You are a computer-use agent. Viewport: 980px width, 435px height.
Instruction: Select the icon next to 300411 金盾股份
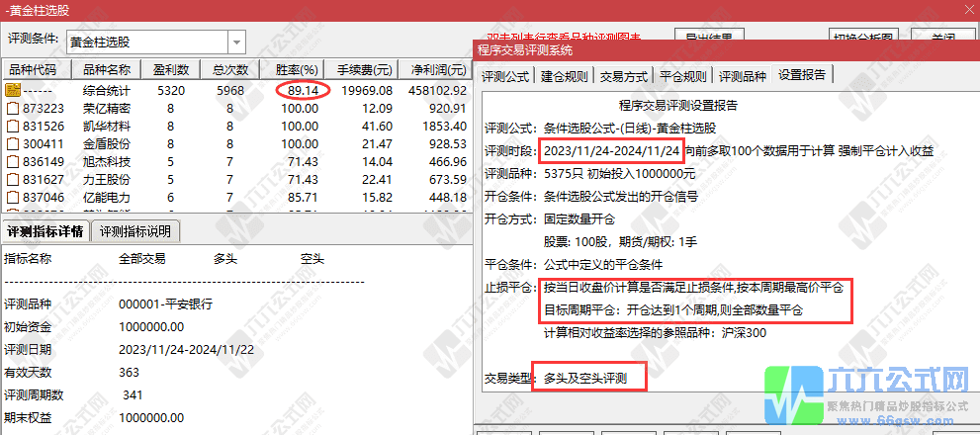[13, 143]
